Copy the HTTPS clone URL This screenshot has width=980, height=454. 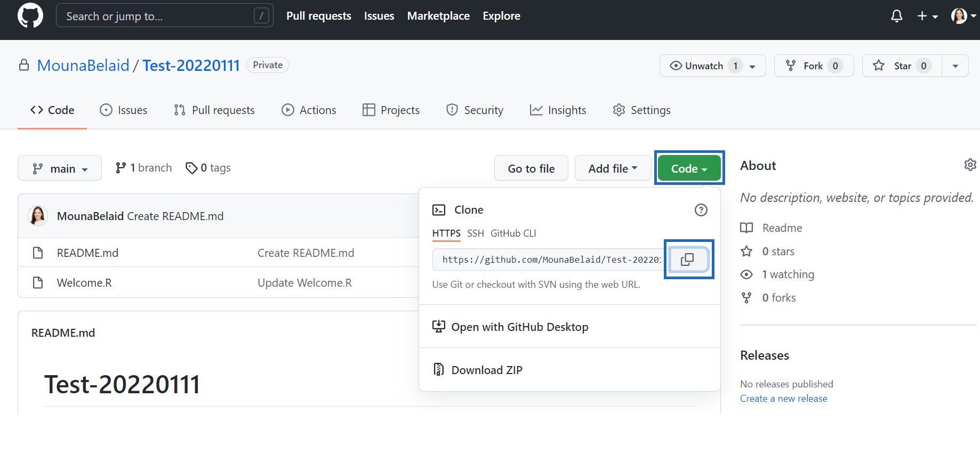(x=688, y=260)
